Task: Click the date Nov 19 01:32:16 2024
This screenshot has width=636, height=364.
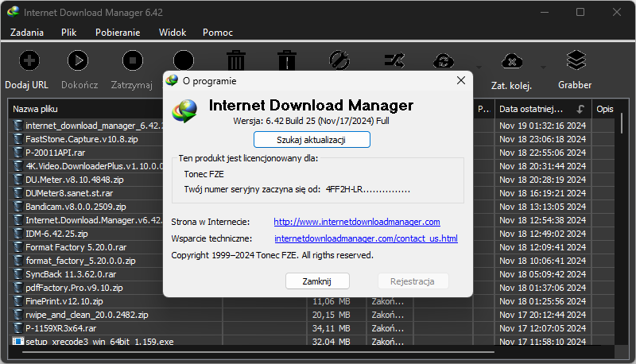Action: [543, 126]
